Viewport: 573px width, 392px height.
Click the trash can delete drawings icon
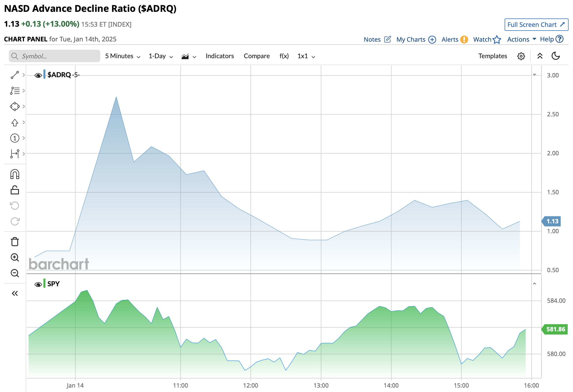(15, 242)
